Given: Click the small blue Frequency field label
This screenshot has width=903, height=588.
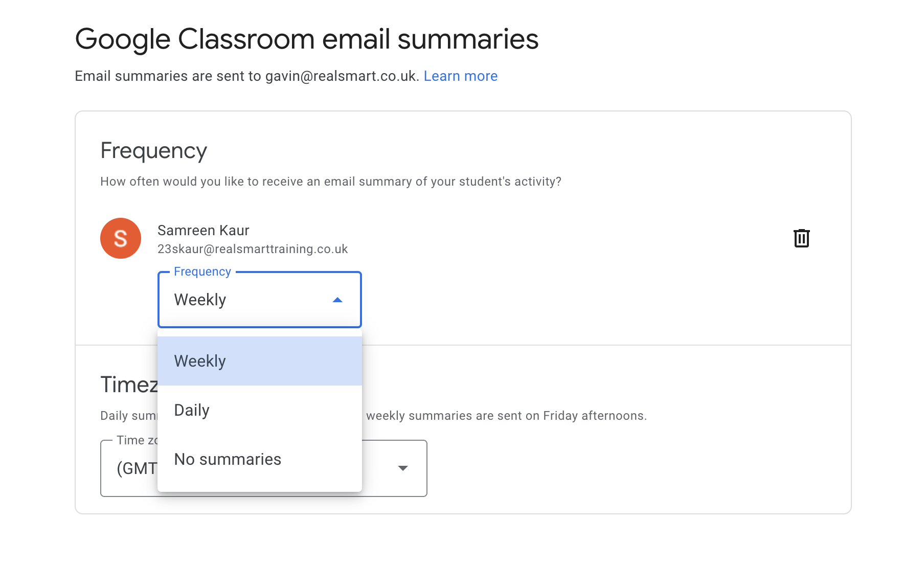Looking at the screenshot, I should click(x=202, y=272).
